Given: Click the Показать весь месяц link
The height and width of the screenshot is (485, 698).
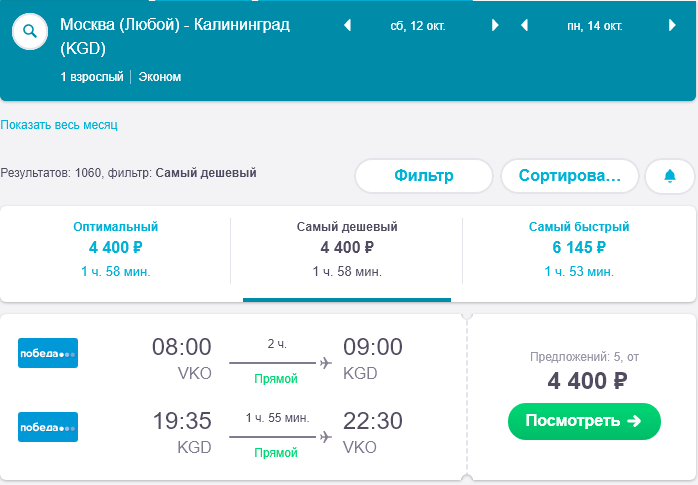Looking at the screenshot, I should (x=59, y=125).
